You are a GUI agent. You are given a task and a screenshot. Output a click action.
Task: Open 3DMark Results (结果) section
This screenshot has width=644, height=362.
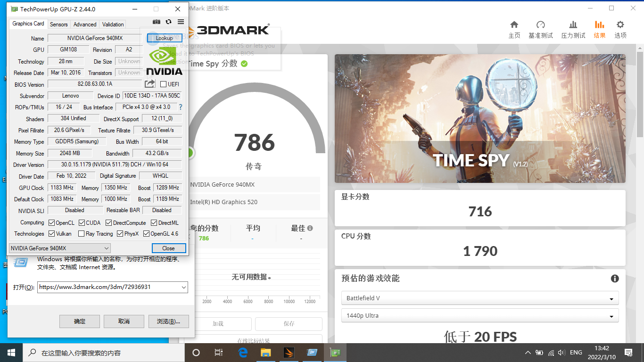pyautogui.click(x=600, y=30)
